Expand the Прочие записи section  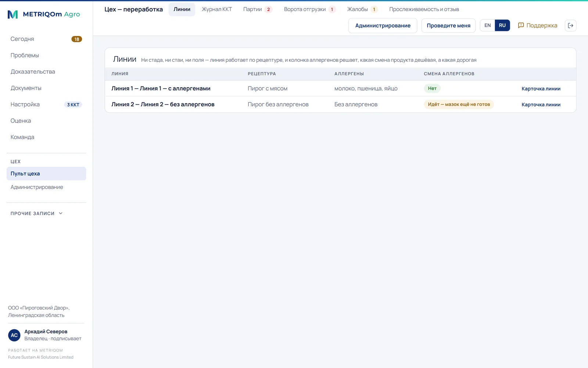point(37,213)
